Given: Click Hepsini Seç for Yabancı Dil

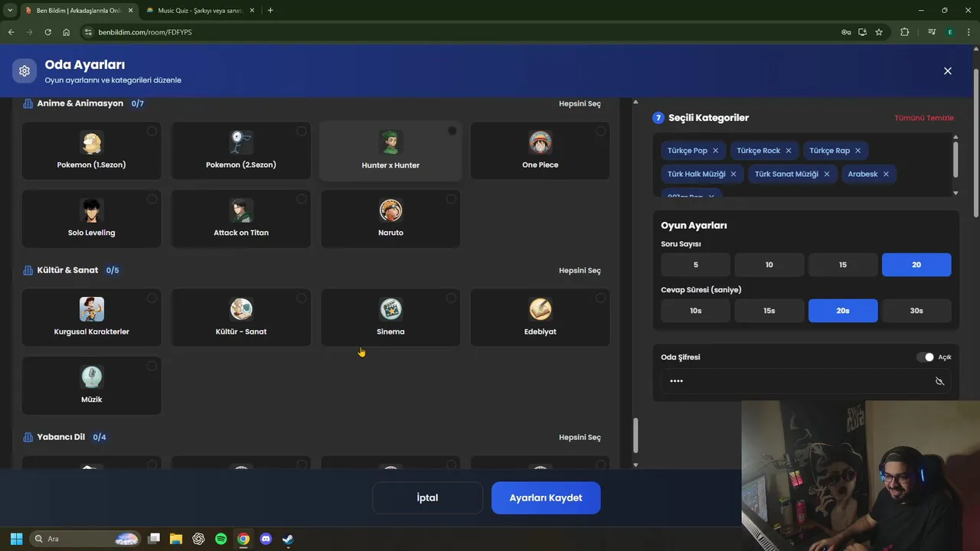Looking at the screenshot, I should (x=580, y=437).
